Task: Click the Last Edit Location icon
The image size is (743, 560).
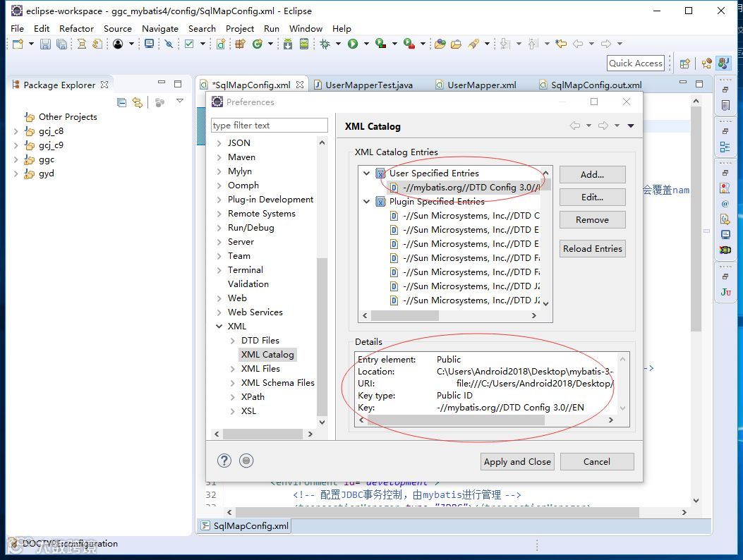Action: click(561, 44)
